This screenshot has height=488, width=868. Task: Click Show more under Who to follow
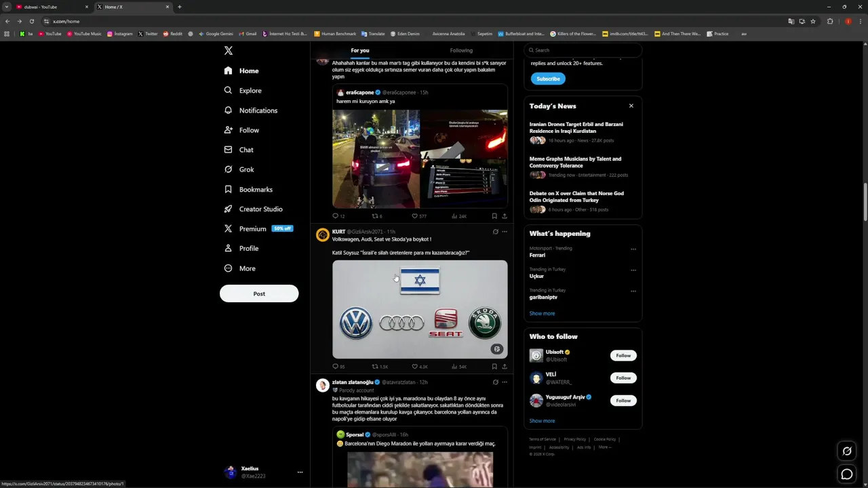click(x=542, y=421)
